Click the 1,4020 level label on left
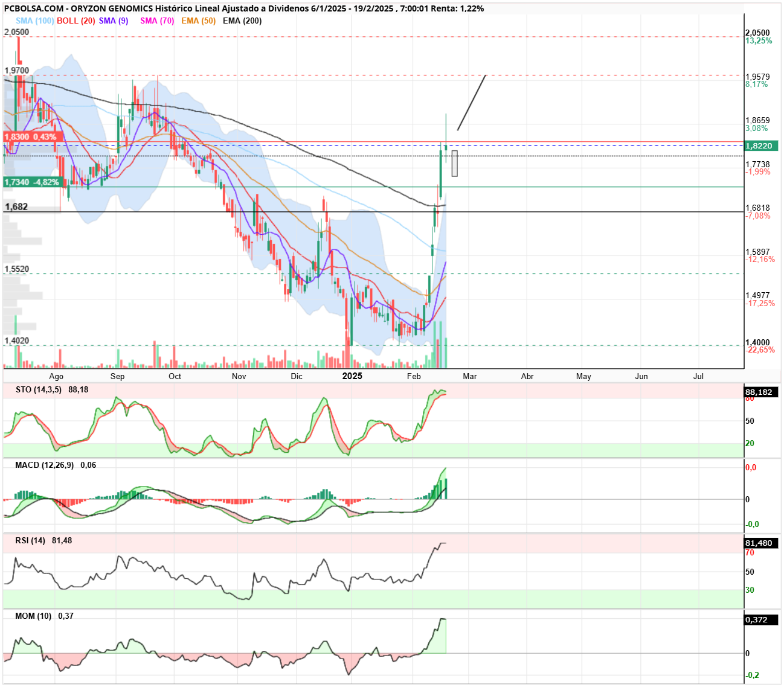The image size is (784, 687). (x=16, y=340)
